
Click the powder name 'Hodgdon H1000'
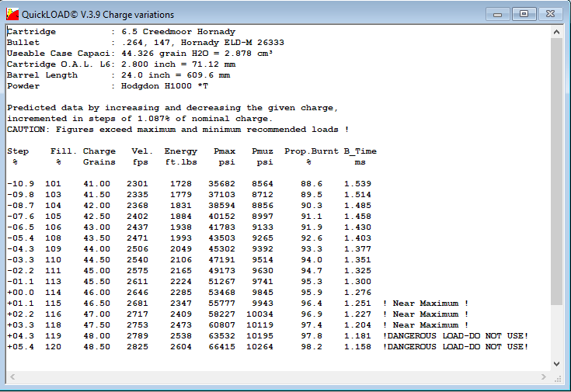point(156,86)
